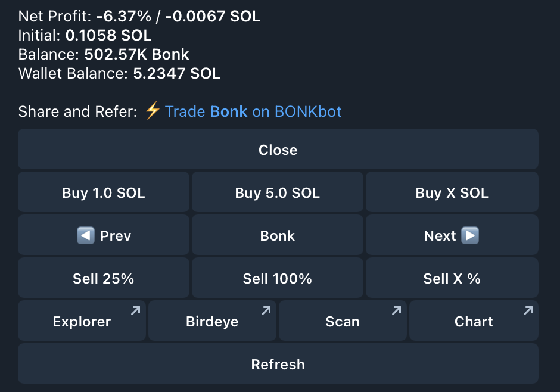Choose Buy X SOL custom amount
The width and height of the screenshot is (560, 392).
(x=452, y=193)
